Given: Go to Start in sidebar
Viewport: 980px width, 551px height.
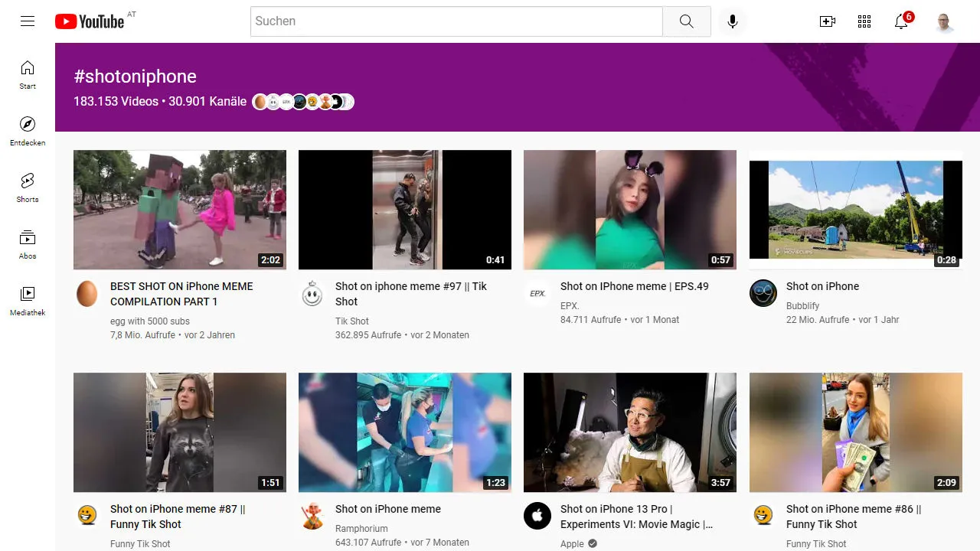Looking at the screenshot, I should click(28, 74).
